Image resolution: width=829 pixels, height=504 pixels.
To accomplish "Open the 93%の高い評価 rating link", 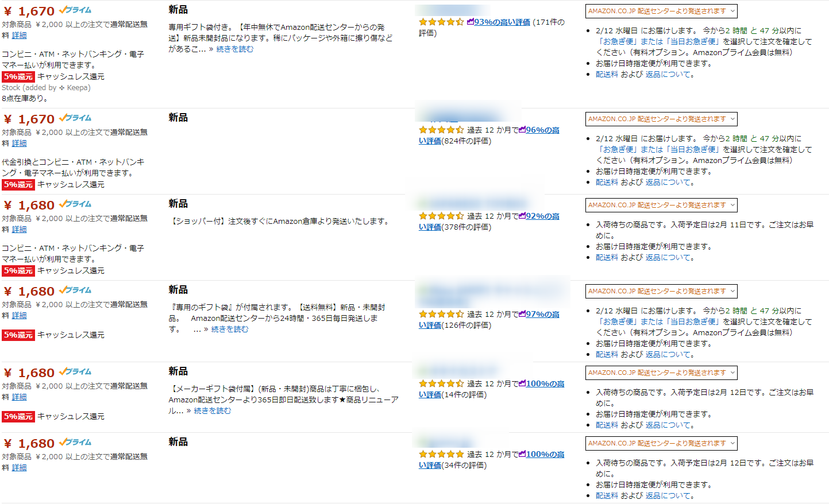I will point(502,22).
